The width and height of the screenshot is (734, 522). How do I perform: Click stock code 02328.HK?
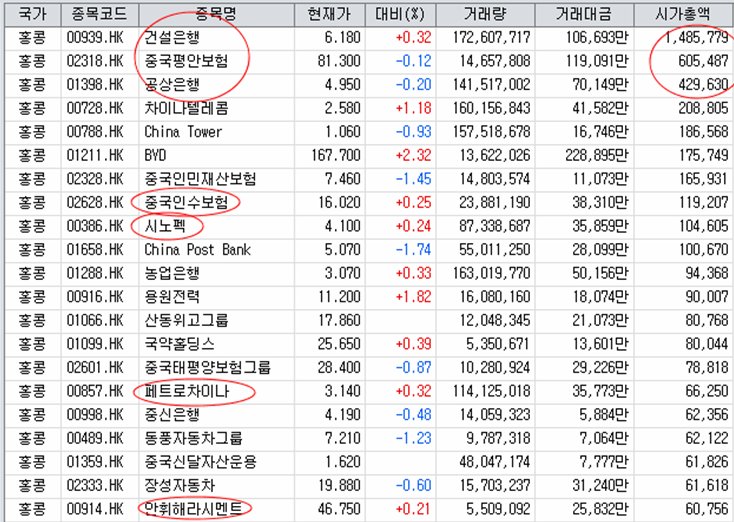95,179
